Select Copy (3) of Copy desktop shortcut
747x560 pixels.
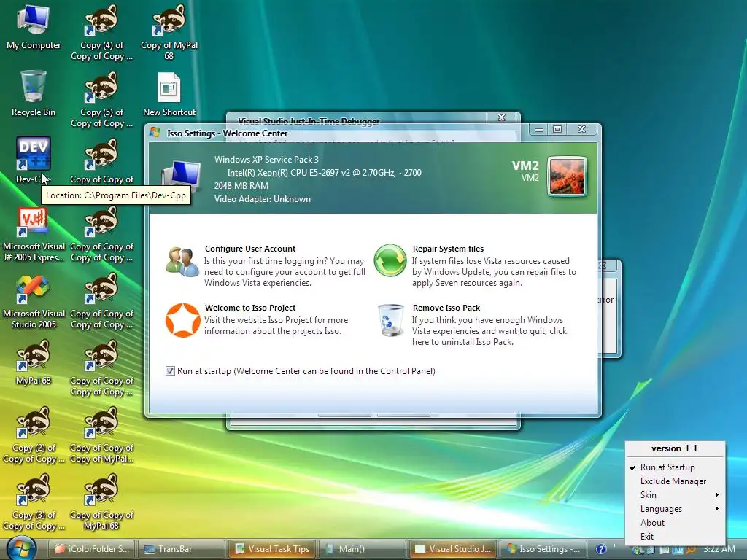pos(34,502)
